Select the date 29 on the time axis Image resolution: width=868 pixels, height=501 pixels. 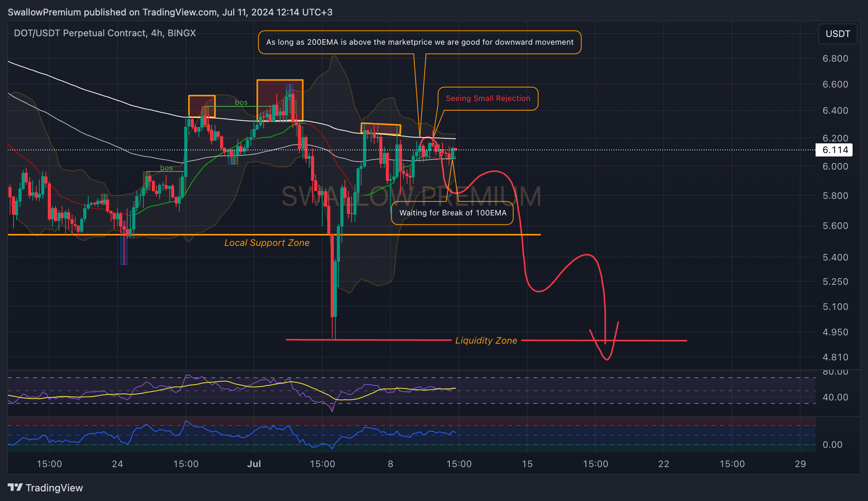click(801, 464)
